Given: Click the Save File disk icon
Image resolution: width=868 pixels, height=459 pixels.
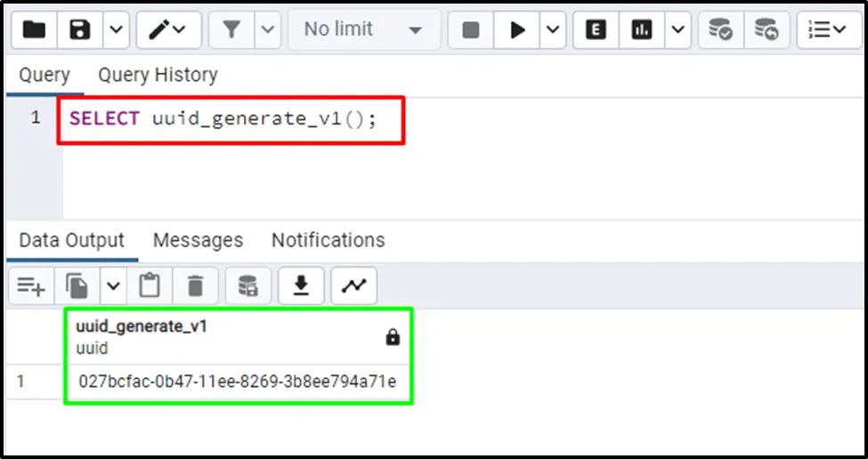Looking at the screenshot, I should click(81, 30).
